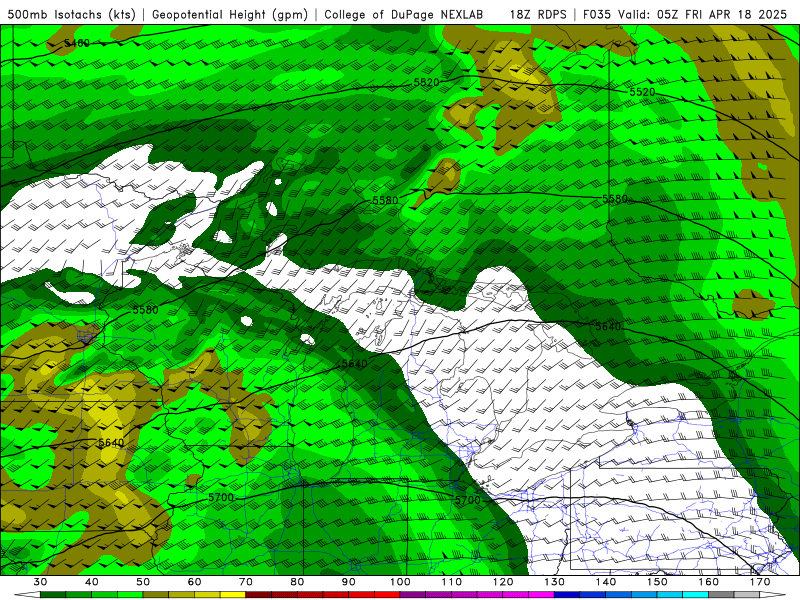Click the 'F035' forecast hour label
800x600 pixels.
[597, 14]
